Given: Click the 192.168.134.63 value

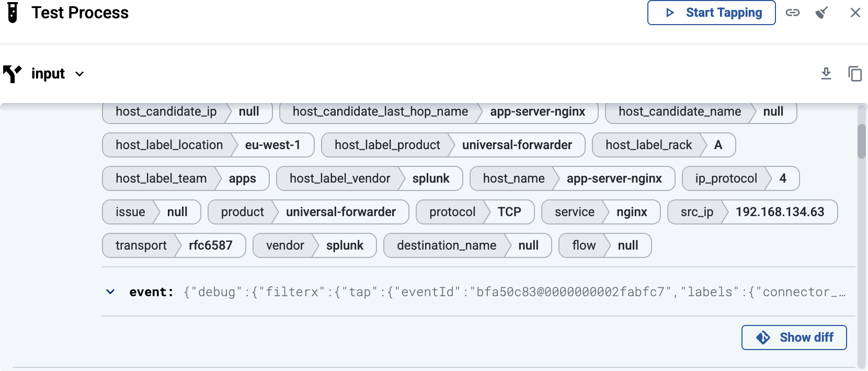Looking at the screenshot, I should pyautogui.click(x=780, y=212).
